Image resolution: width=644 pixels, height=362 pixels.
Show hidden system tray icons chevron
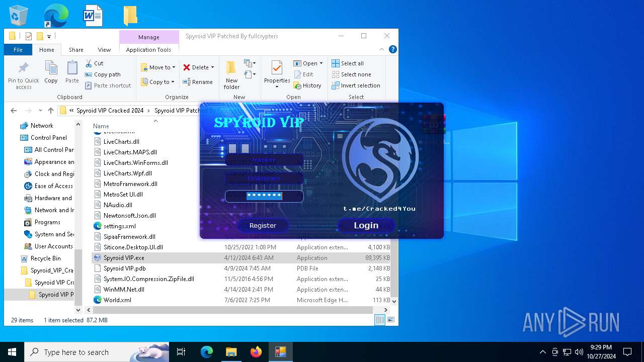coord(542,352)
